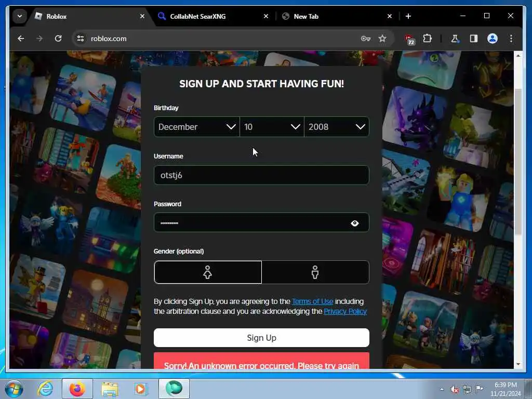Click the surfing game thumbnail

[x=83, y=97]
